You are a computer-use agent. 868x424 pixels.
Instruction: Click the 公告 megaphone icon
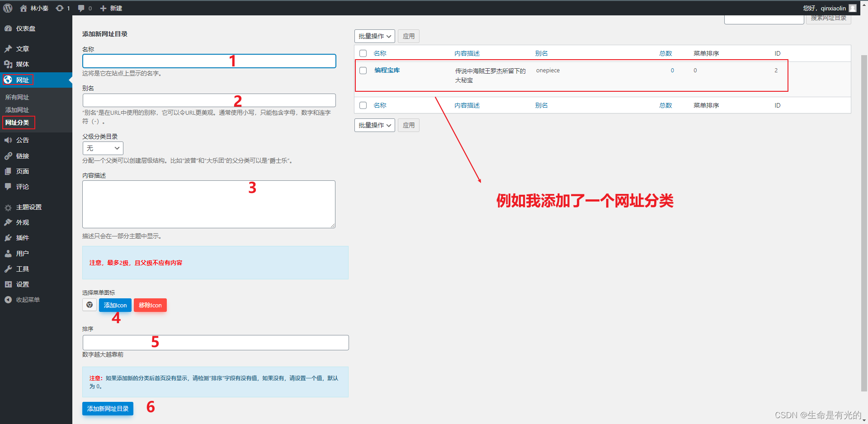click(8, 140)
